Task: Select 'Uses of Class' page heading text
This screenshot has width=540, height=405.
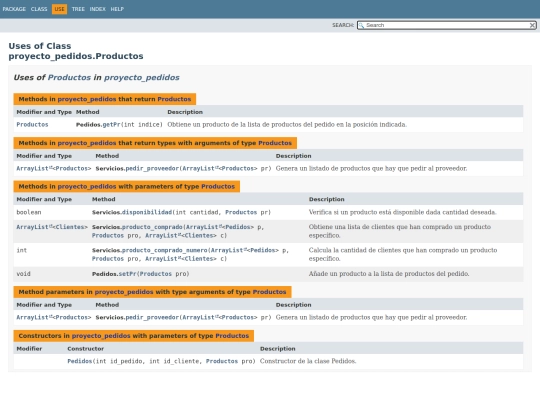Action: tap(40, 46)
